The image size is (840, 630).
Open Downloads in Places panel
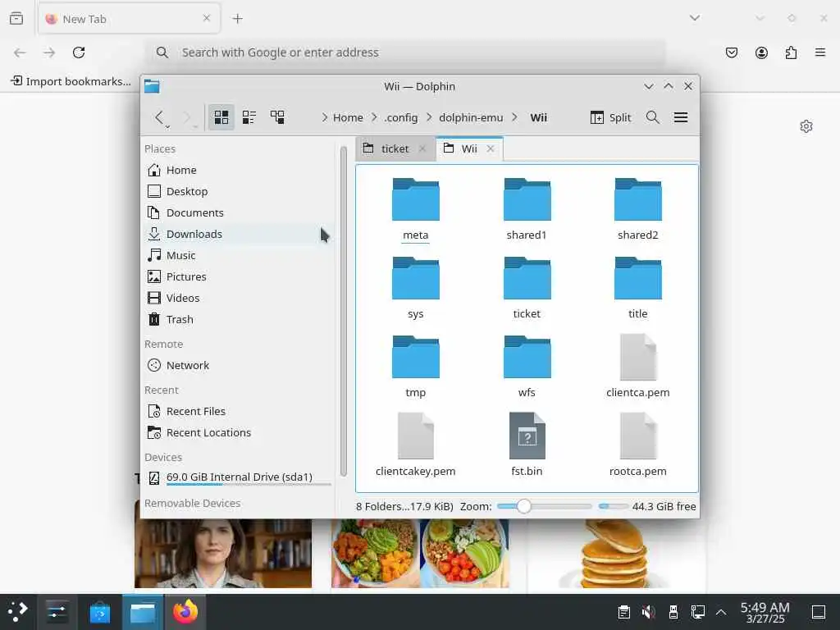[239, 234]
